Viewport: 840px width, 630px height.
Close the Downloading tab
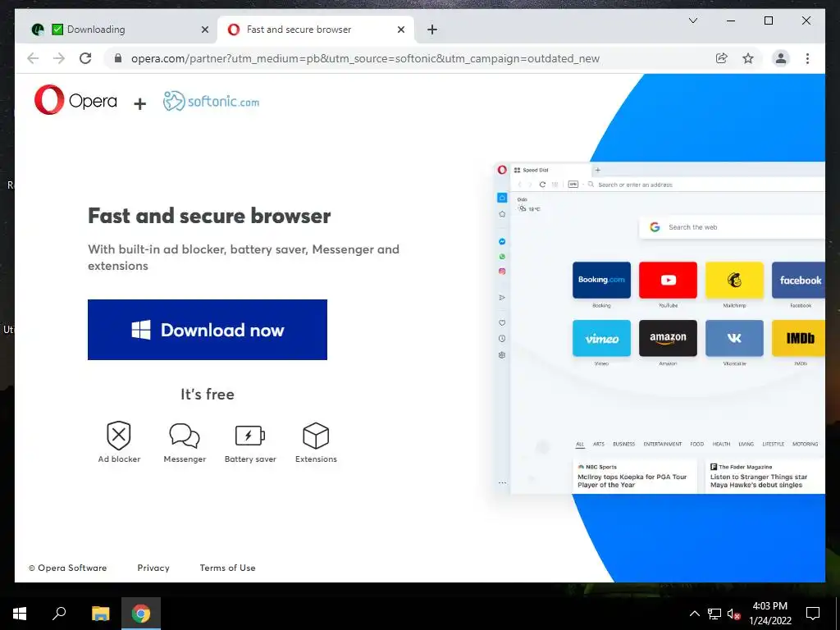tap(204, 30)
